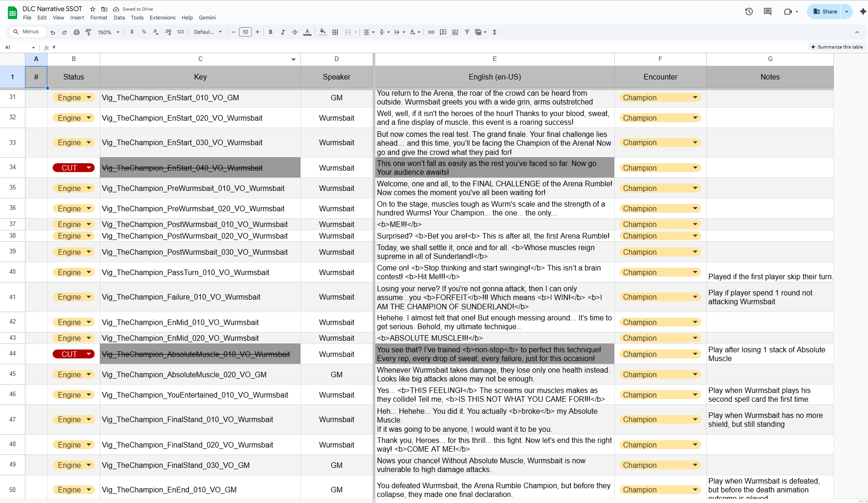The image size is (868, 503).
Task: Click the Move to folder icon
Action: click(x=104, y=9)
